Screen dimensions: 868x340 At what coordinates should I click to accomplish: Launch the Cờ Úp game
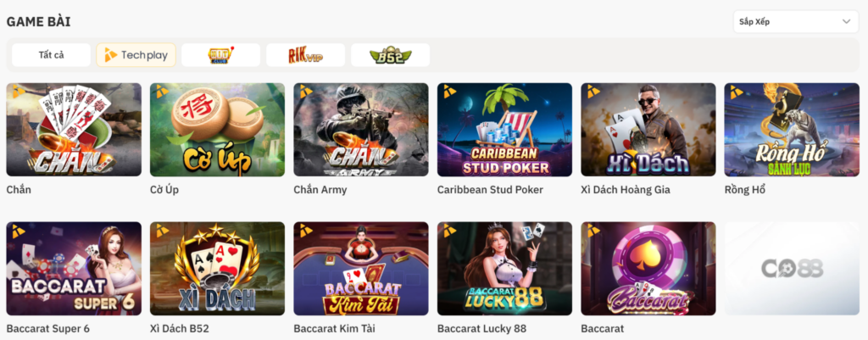click(217, 130)
